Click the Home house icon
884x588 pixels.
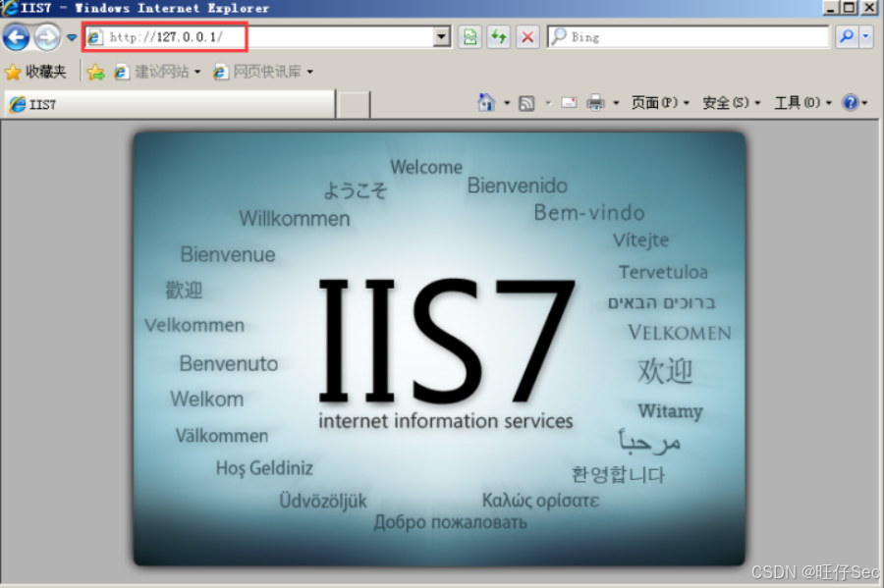486,102
